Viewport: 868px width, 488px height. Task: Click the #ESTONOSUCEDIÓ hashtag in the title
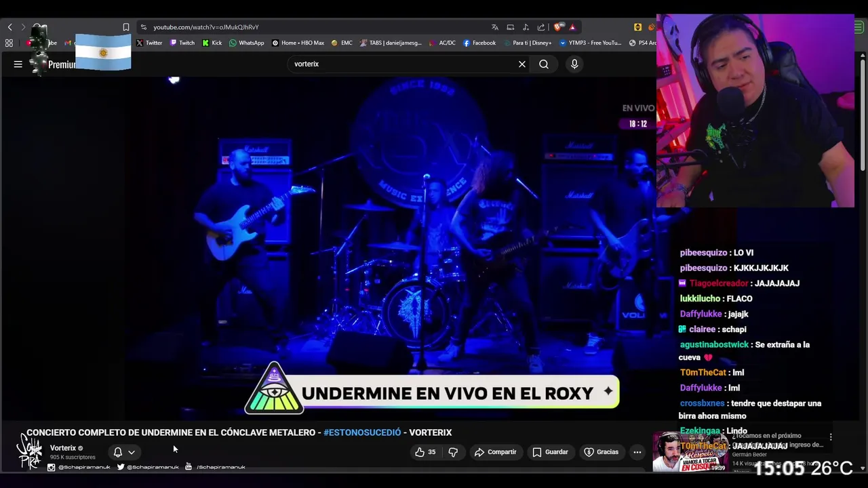click(362, 432)
